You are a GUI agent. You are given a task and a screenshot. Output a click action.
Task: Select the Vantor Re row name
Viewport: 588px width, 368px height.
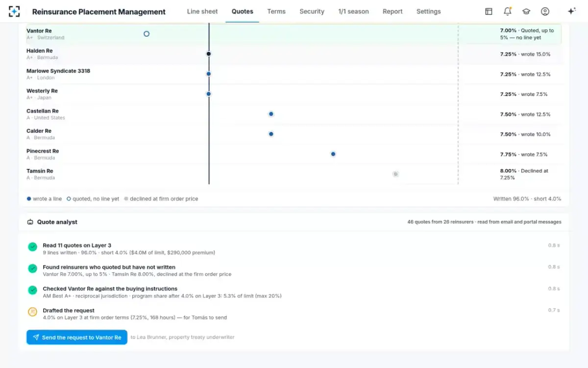(39, 31)
